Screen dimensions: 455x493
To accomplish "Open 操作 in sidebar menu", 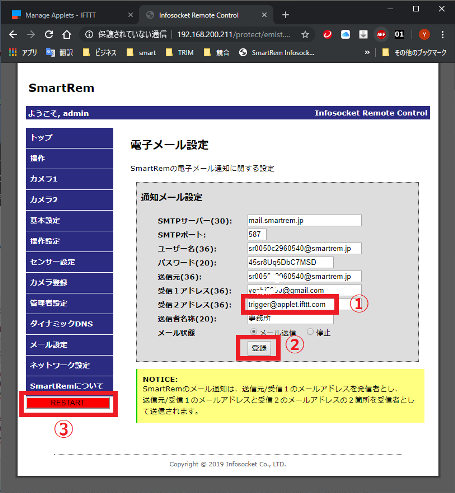I will [x=69, y=158].
